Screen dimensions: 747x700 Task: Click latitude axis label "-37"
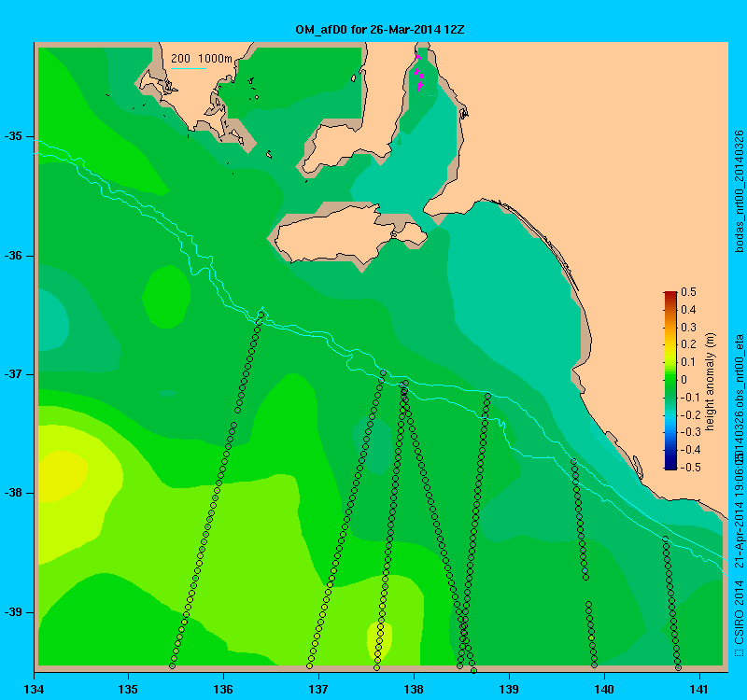tap(13, 374)
